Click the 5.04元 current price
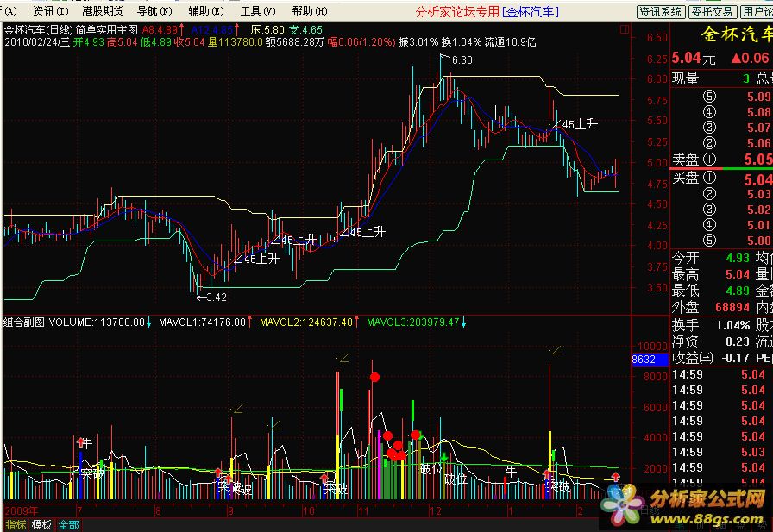Screen dimensions: 773x532 coord(693,58)
